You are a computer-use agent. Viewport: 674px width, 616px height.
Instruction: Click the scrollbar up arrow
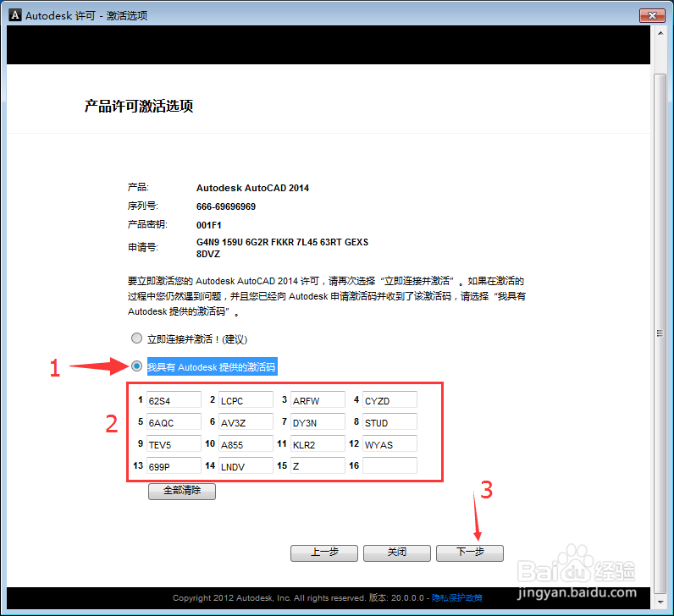pyautogui.click(x=660, y=33)
